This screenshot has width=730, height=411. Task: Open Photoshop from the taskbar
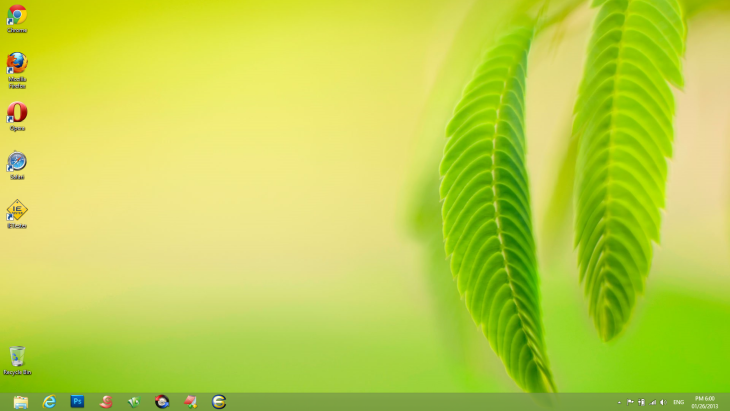77,402
